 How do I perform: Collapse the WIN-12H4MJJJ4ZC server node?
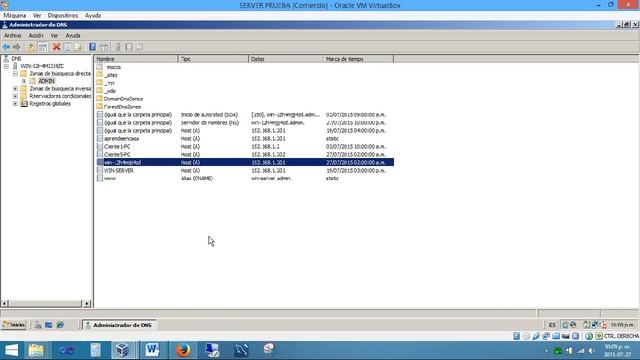(x=7, y=66)
